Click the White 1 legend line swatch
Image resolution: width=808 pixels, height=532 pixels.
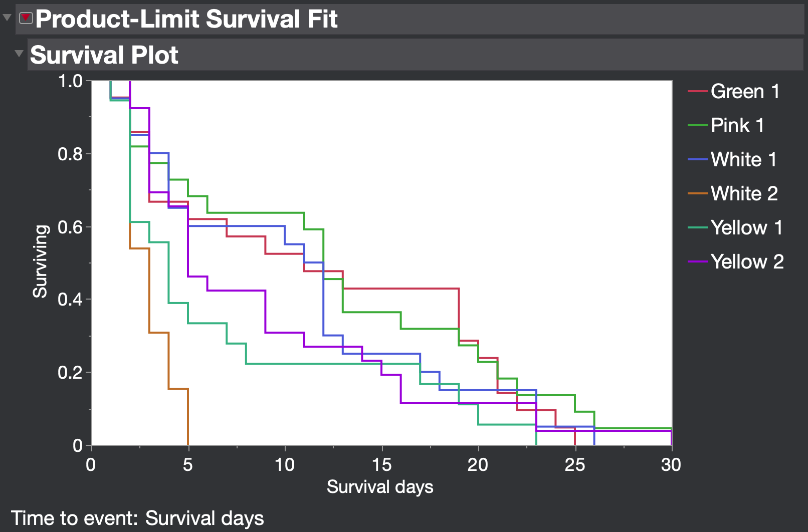pyautogui.click(x=697, y=159)
